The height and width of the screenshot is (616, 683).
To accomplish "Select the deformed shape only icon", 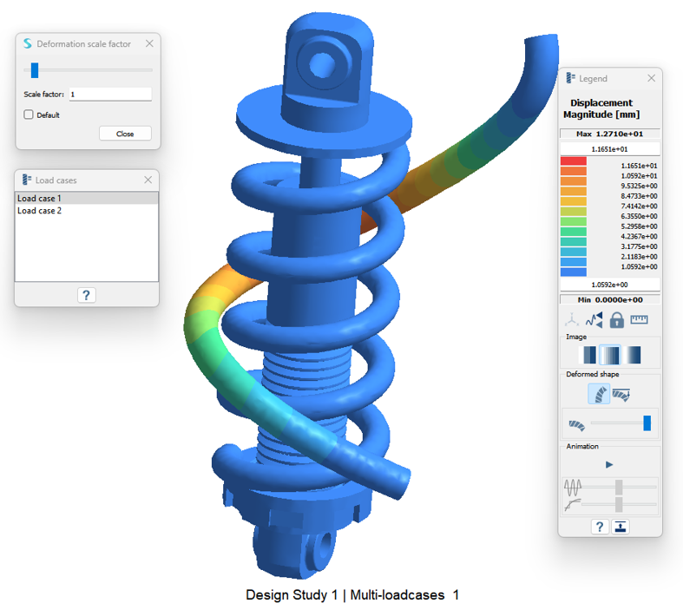I will (x=599, y=394).
